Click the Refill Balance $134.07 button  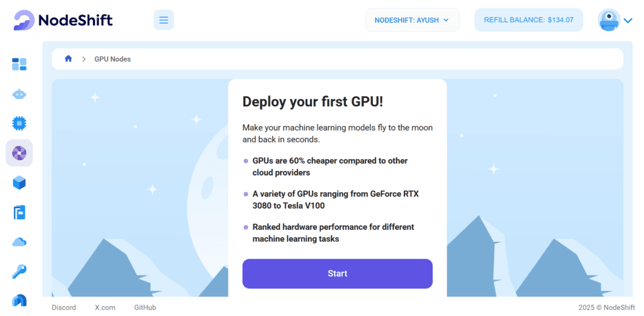[528, 20]
